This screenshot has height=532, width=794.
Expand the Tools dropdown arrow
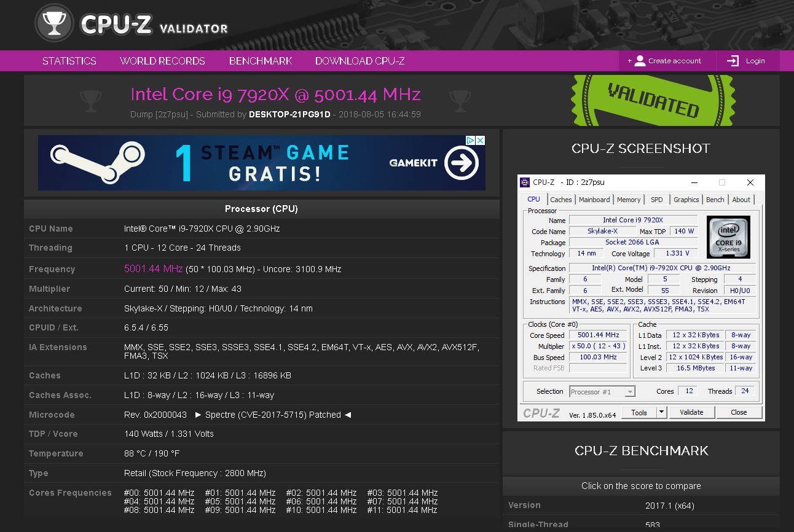(662, 412)
